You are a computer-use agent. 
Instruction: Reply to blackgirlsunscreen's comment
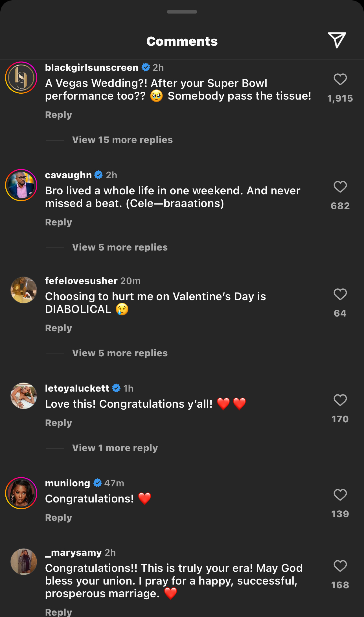pyautogui.click(x=59, y=115)
